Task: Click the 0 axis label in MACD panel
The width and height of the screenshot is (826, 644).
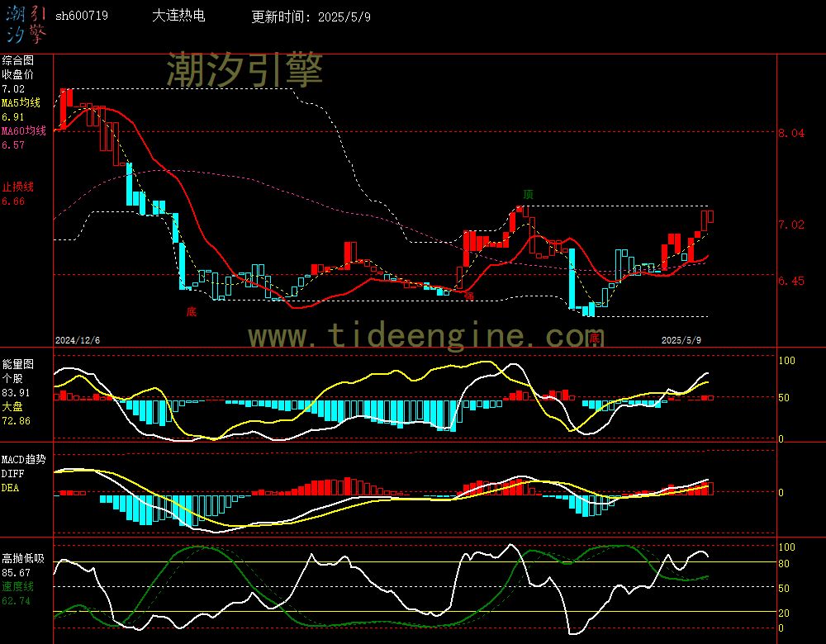Action: pyautogui.click(x=781, y=492)
